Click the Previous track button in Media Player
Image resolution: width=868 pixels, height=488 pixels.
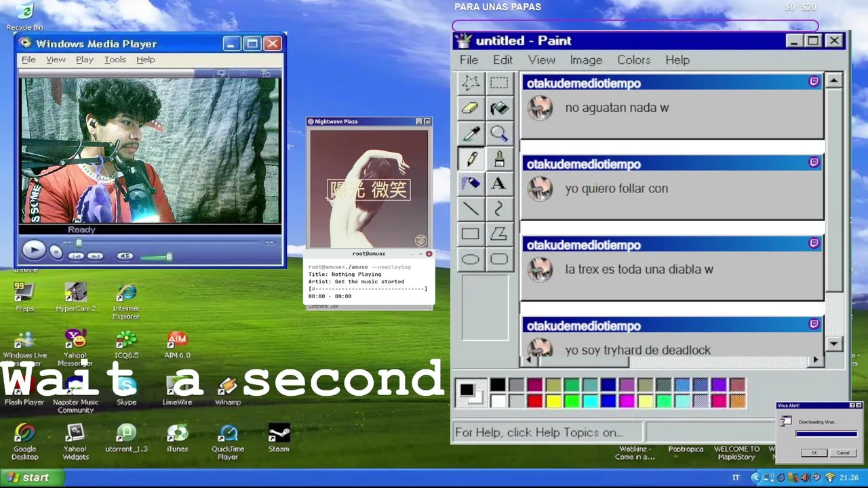click(x=76, y=256)
